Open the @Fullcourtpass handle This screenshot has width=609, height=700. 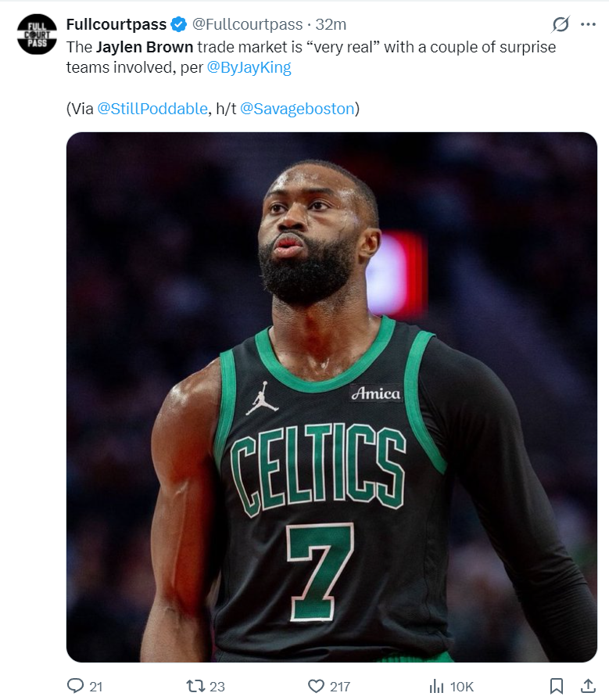[x=247, y=24]
